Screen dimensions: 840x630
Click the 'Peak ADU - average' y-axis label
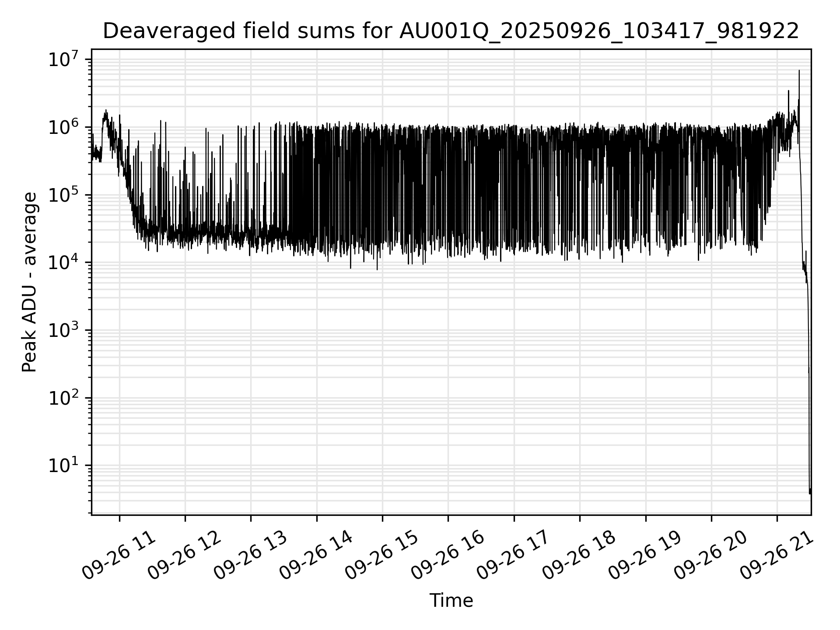[30, 282]
